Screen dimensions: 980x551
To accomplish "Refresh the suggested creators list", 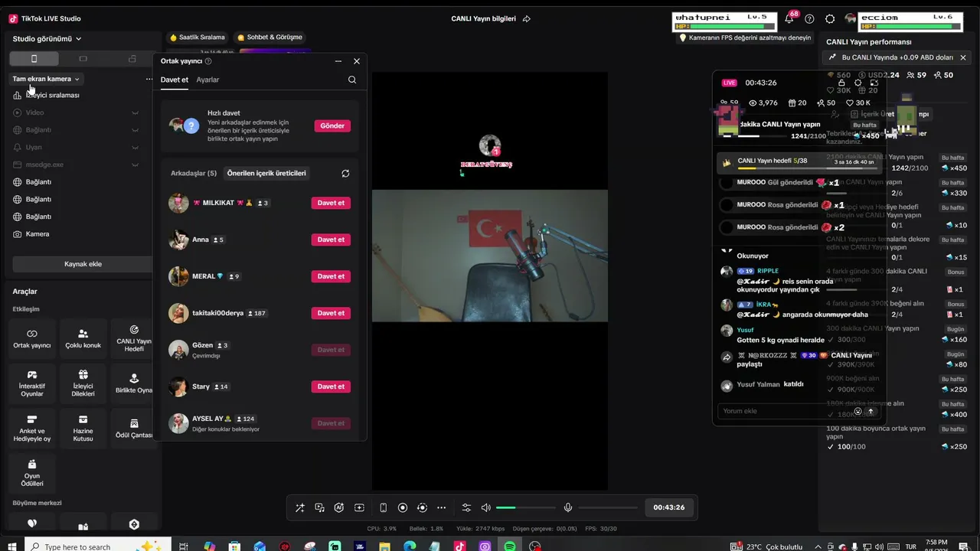I will [345, 174].
